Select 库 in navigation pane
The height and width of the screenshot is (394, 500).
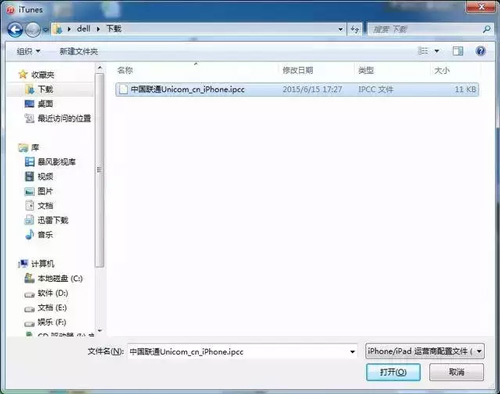pyautogui.click(x=35, y=147)
